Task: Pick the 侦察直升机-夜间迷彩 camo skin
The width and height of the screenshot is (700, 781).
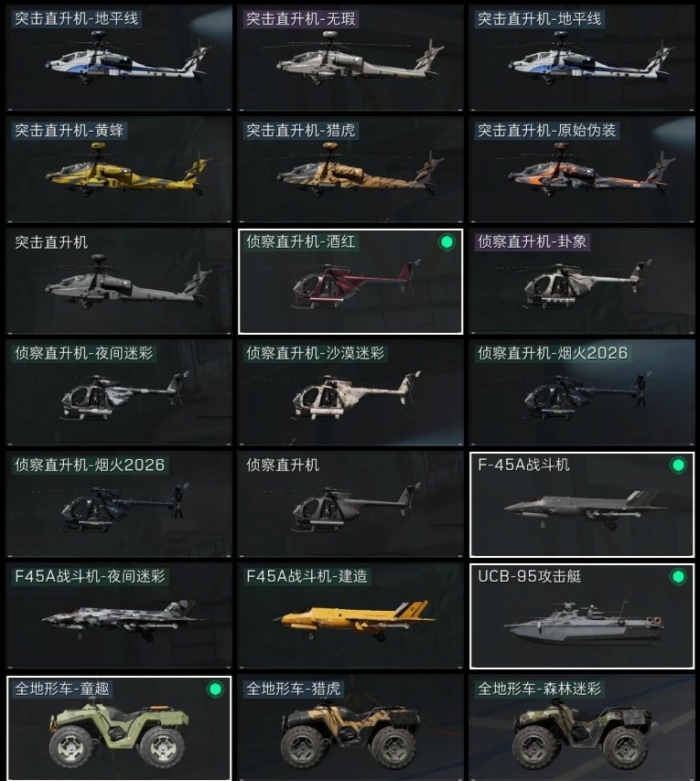Action: click(119, 392)
